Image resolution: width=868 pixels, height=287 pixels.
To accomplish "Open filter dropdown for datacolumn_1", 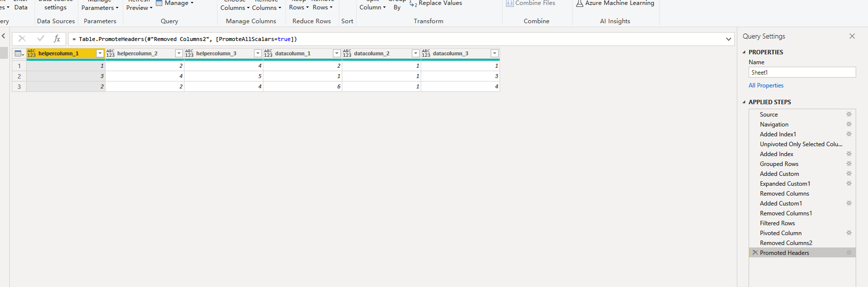I will 337,53.
